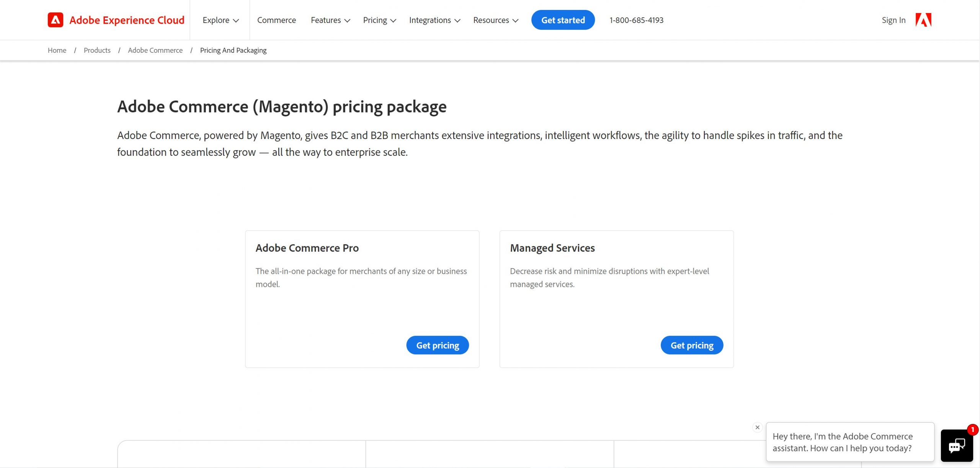Screen dimensions: 980x468
Task: Click the Adobe Experience Cloud title text
Action: click(x=127, y=20)
